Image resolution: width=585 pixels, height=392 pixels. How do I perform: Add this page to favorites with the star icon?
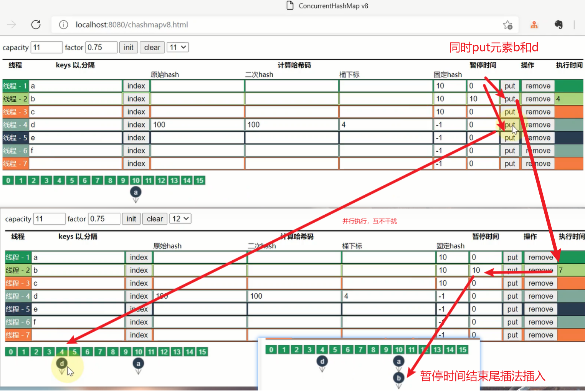(508, 25)
